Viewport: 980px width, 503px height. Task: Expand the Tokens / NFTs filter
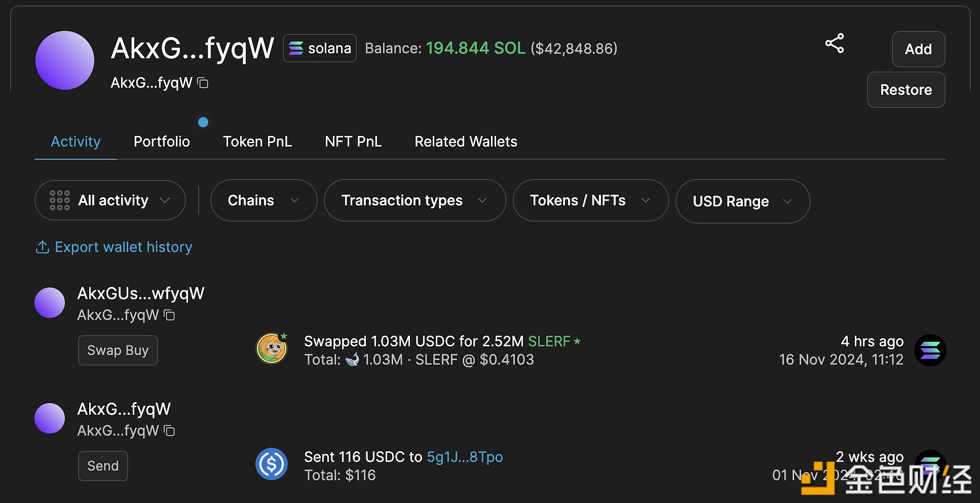click(x=591, y=200)
